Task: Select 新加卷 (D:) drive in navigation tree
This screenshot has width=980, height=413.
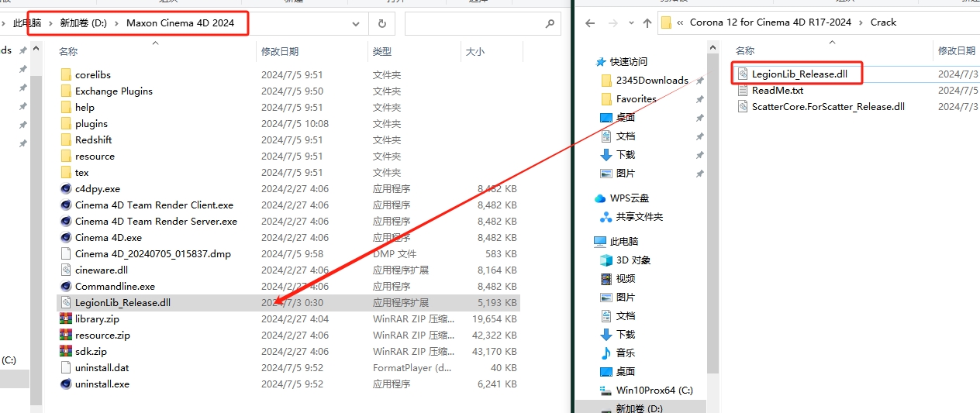Action: coord(640,408)
